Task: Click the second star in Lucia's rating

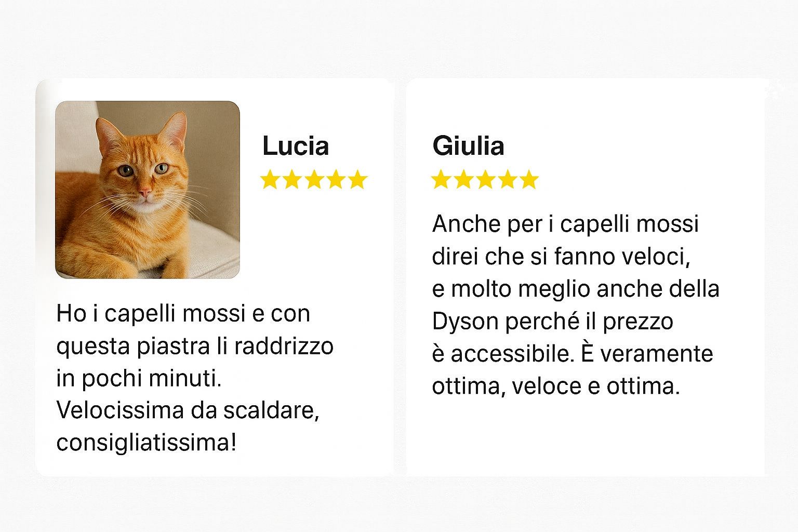Action: click(x=292, y=180)
